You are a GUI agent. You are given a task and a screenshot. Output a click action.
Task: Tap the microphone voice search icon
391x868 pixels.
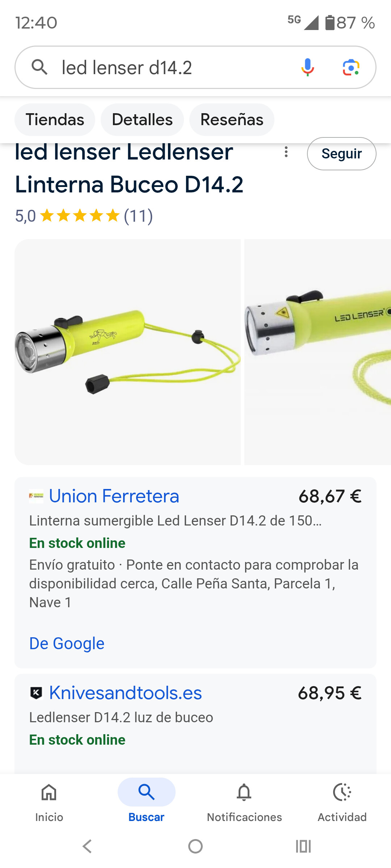[307, 67]
